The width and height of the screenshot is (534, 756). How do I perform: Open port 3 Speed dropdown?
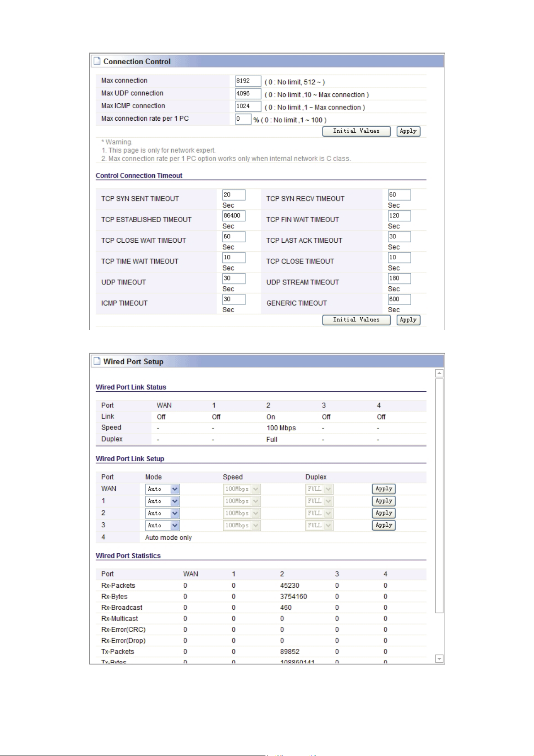click(242, 525)
